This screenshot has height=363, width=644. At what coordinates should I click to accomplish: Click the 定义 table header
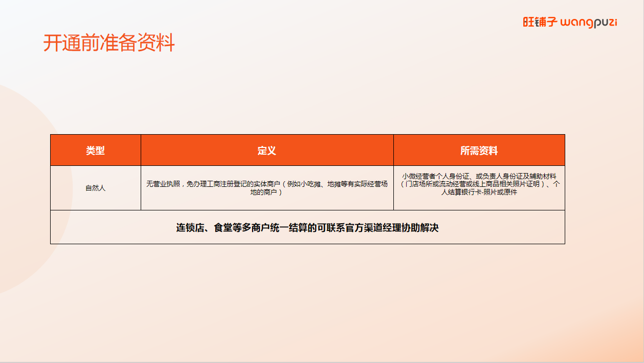[267, 150]
